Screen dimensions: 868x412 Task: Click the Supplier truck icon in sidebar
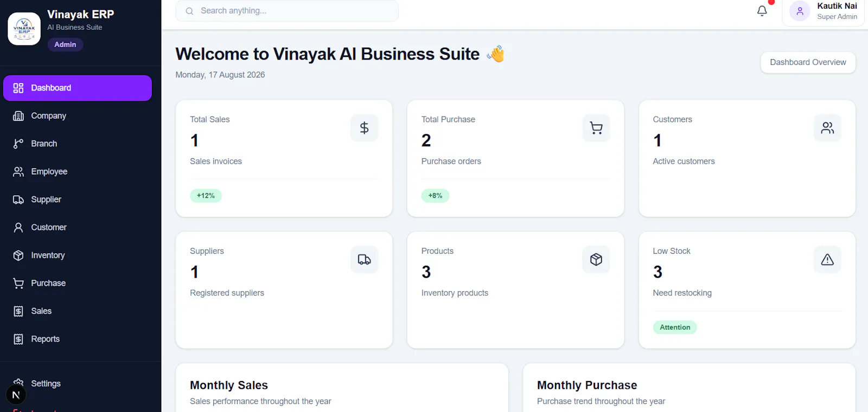(x=18, y=199)
